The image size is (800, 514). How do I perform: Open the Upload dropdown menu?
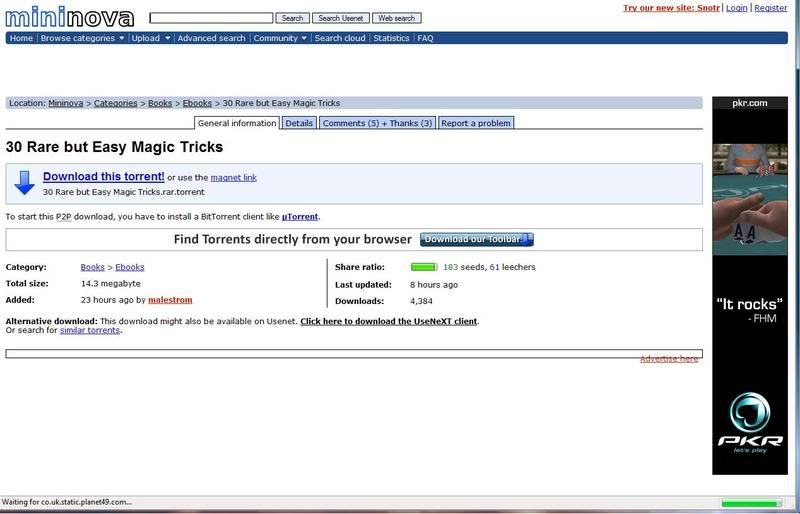[150, 38]
